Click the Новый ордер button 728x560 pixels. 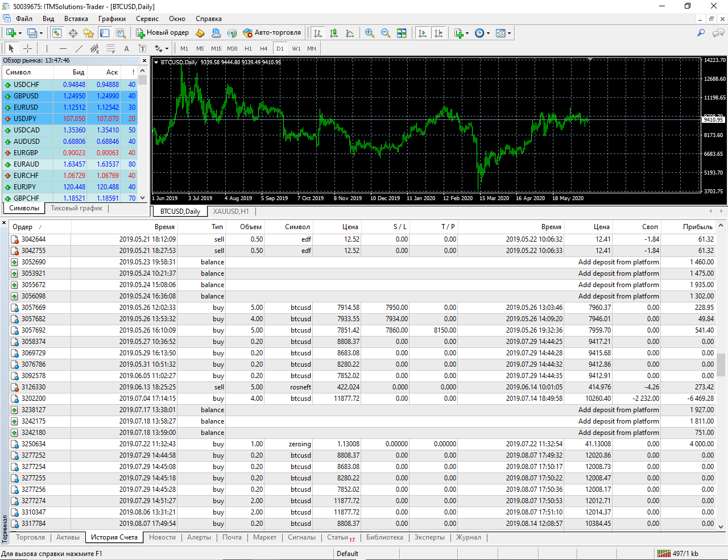pyautogui.click(x=162, y=33)
